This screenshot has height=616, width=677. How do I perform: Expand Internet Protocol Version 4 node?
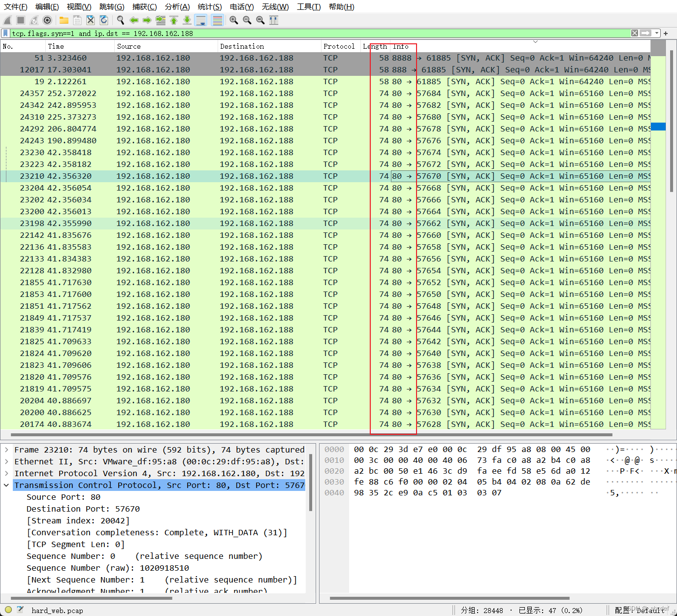(6, 473)
